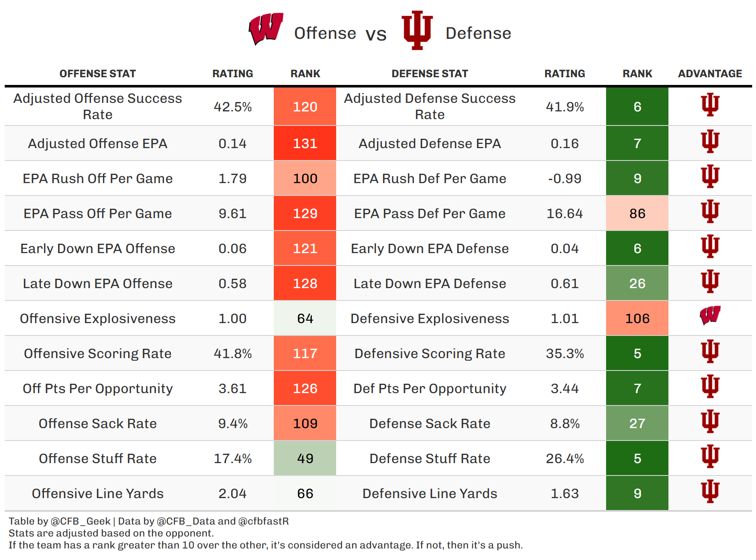Click the red offense rank cell showing 131

305,143
